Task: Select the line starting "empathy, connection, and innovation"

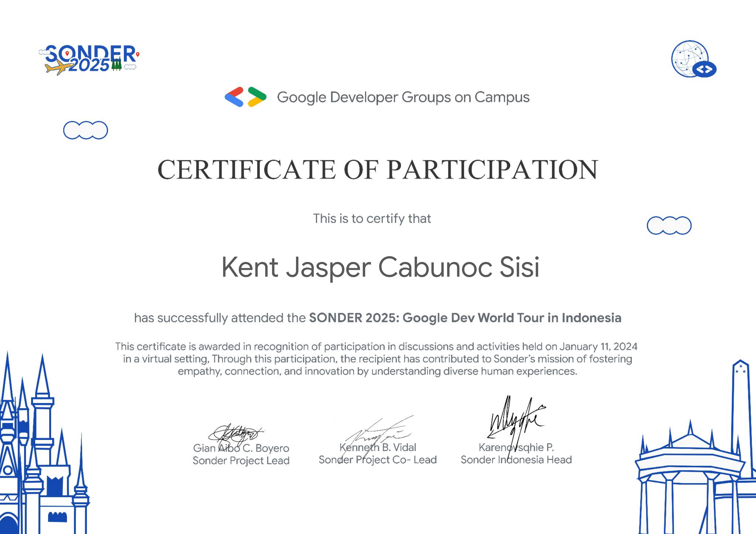Action: 377,372
